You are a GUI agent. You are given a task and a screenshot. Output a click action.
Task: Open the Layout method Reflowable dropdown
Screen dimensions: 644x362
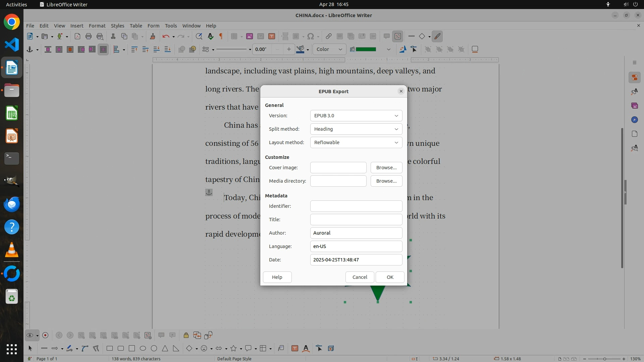point(356,142)
